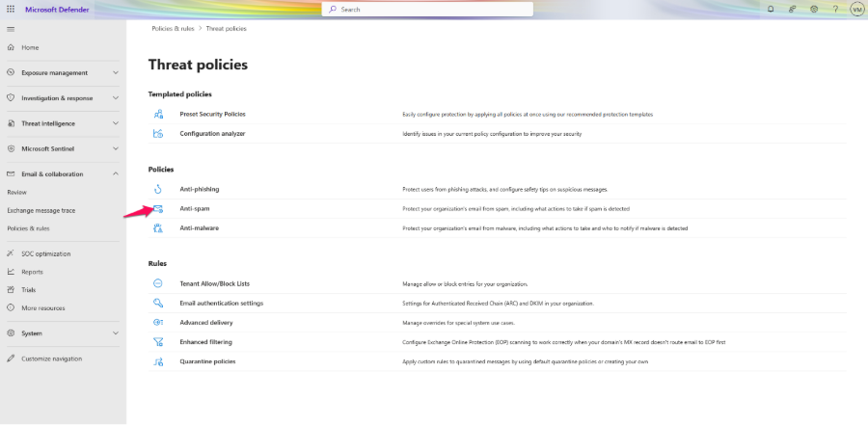The width and height of the screenshot is (868, 425).
Task: Click the Anti-spam policy icon
Action: (x=158, y=208)
